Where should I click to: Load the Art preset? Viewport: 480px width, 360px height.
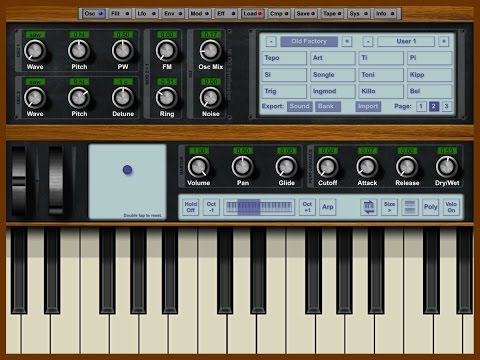click(333, 58)
